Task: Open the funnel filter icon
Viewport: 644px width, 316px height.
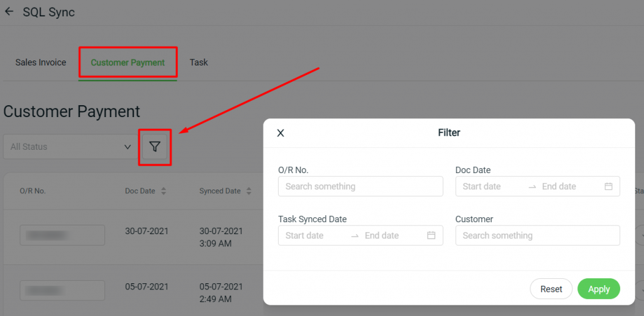Action: tap(155, 147)
